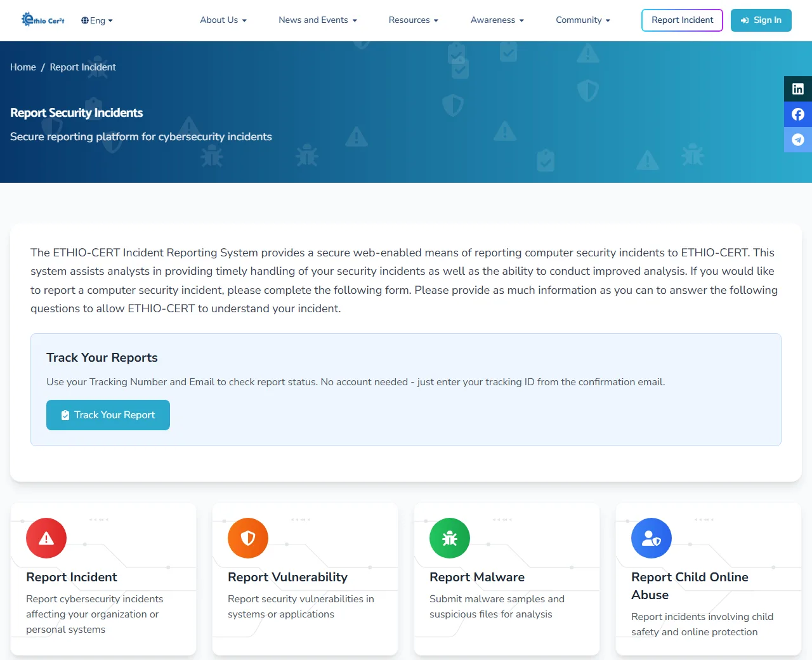Expand the News and Events menu
The height and width of the screenshot is (660, 812).
pos(318,20)
